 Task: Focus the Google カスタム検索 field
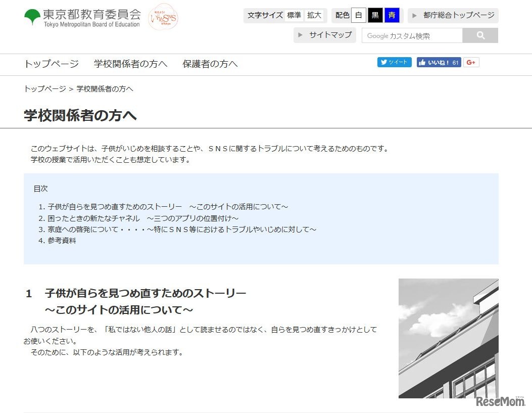[x=412, y=35]
